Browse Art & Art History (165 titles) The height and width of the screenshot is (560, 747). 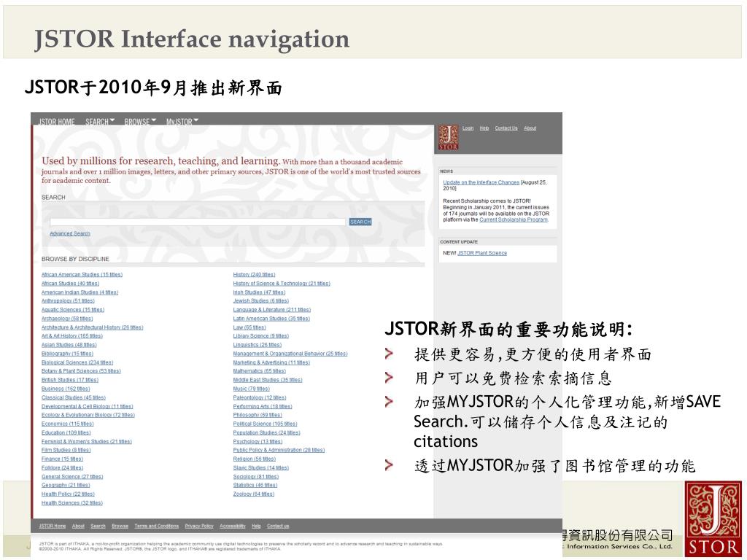pyautogui.click(x=72, y=336)
